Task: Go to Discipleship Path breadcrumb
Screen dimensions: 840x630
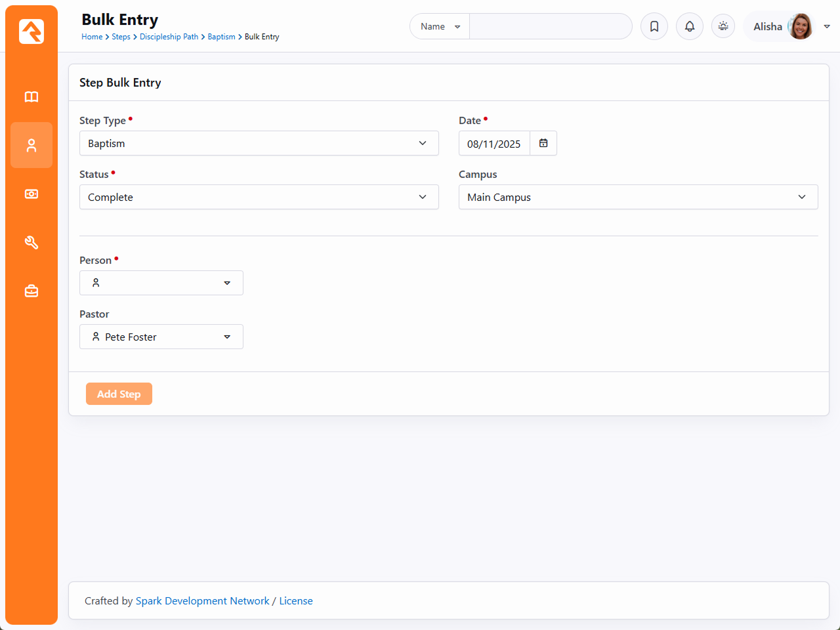Action: coord(169,37)
